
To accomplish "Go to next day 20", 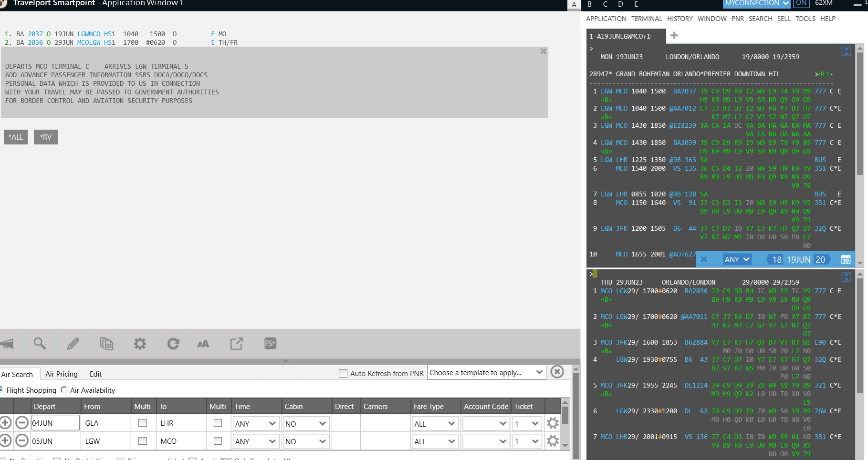I will [x=822, y=259].
